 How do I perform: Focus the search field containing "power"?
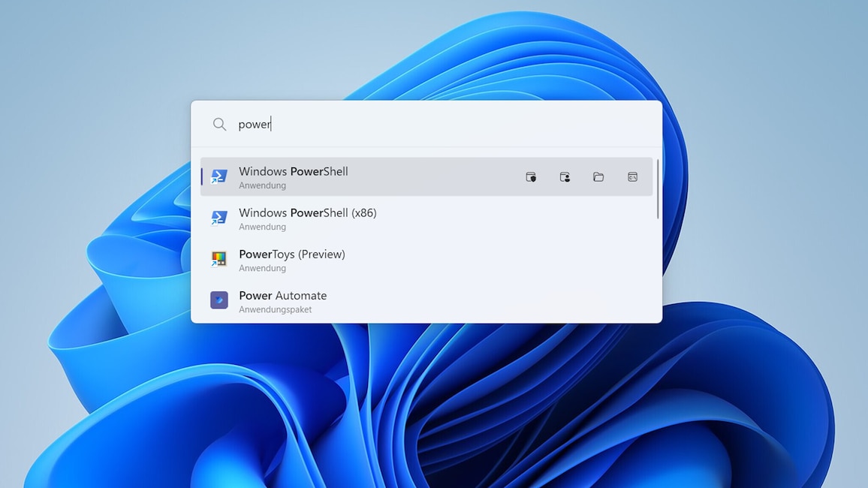coord(426,124)
